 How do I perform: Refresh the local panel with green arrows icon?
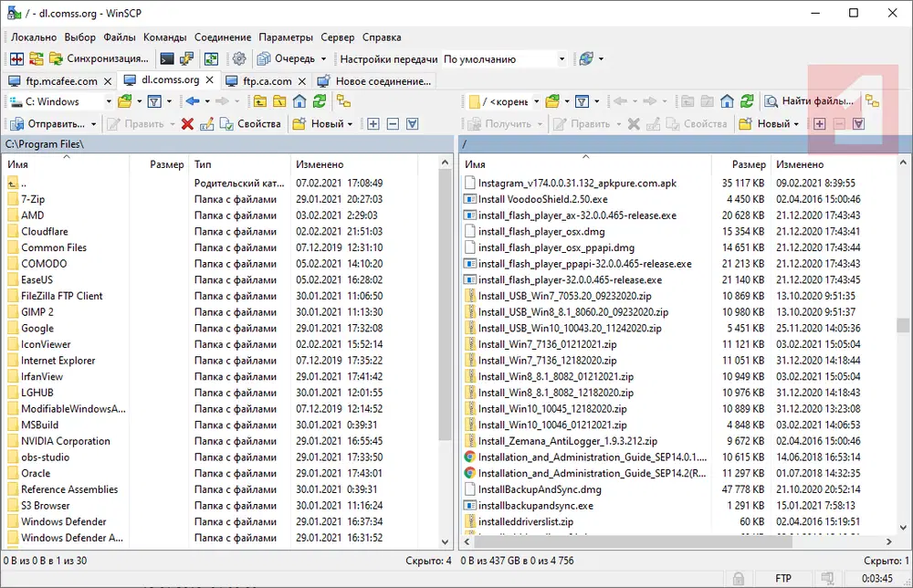(x=319, y=101)
